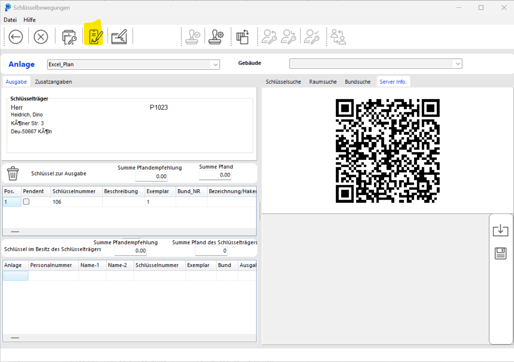The image size is (514, 362).
Task: Click the back arrow toolbar icon
Action: click(x=16, y=37)
